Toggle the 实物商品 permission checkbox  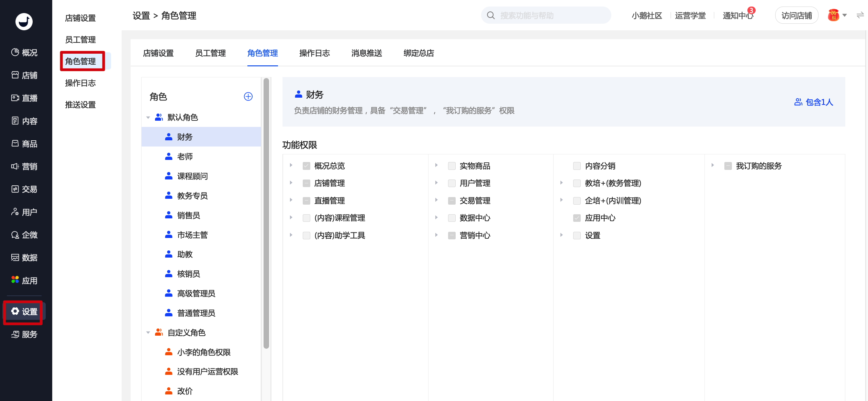[452, 166]
